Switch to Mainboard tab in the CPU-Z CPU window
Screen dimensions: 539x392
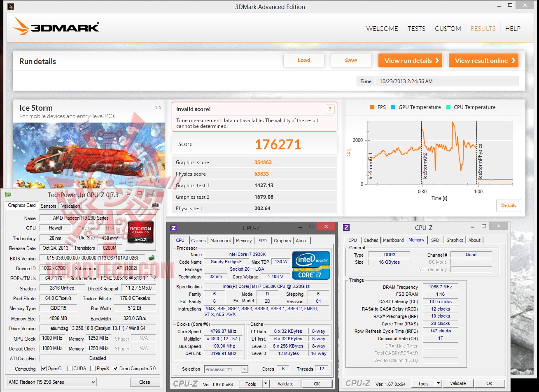(x=221, y=241)
